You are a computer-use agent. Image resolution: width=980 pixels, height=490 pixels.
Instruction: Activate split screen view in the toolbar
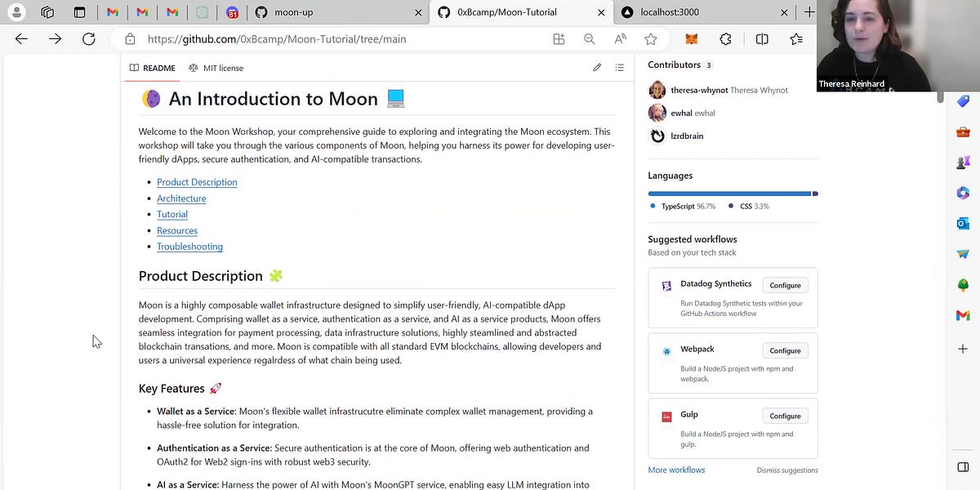point(761,38)
